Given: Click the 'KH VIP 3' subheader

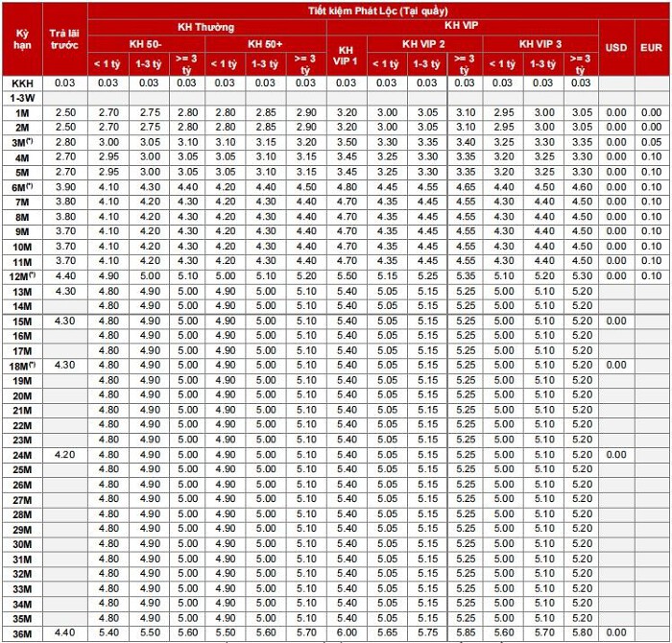Looking at the screenshot, I should (x=540, y=44).
